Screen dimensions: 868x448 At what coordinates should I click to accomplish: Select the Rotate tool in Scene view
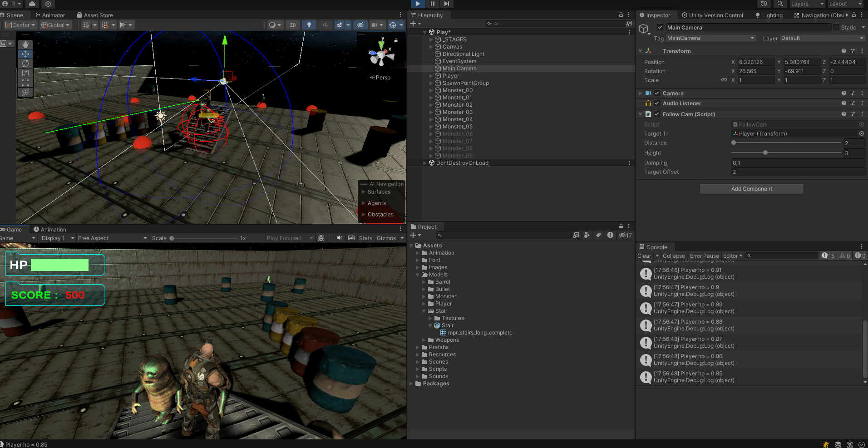(25, 64)
